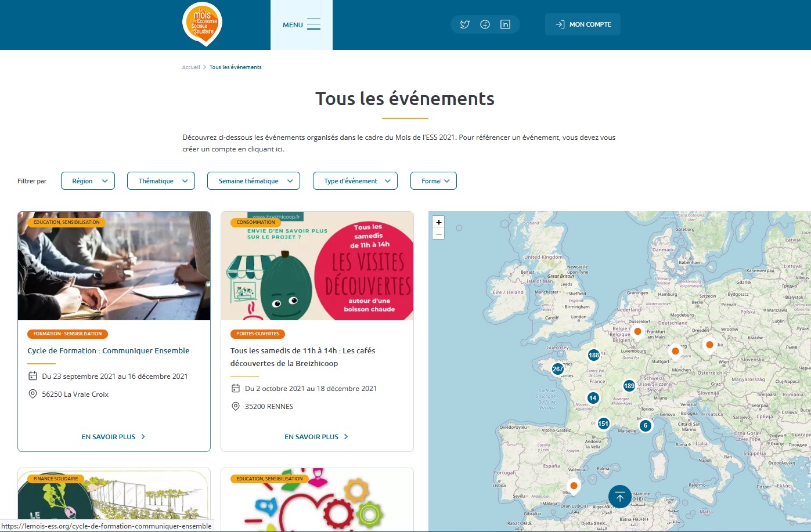Open the gears illustration event card
The image size is (811, 532).
[318, 500]
